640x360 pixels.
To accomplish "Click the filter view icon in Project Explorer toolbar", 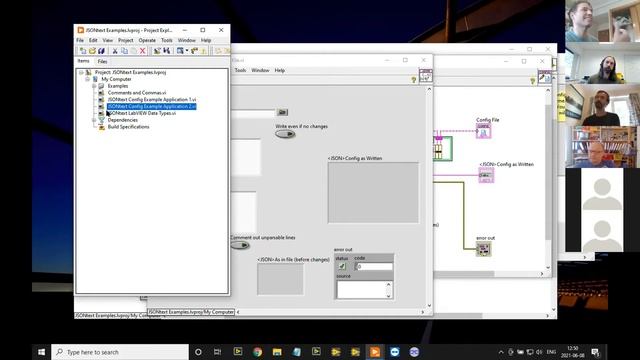I will pyautogui.click(x=180, y=51).
